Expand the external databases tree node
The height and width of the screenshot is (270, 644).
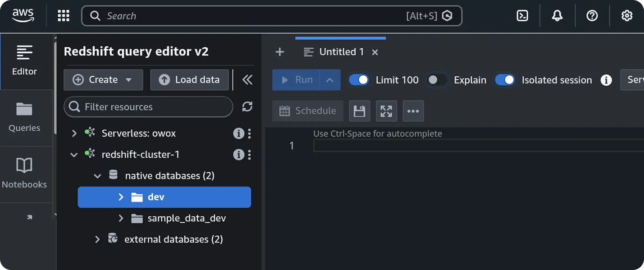[96, 239]
